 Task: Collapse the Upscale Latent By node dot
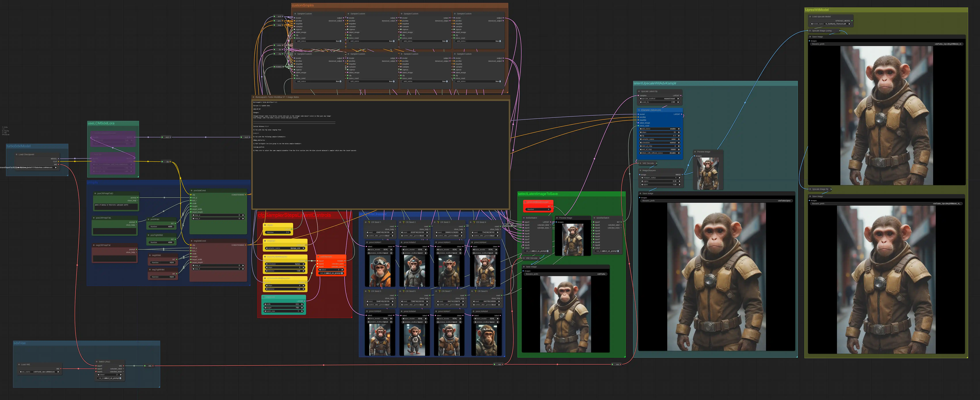(x=639, y=91)
